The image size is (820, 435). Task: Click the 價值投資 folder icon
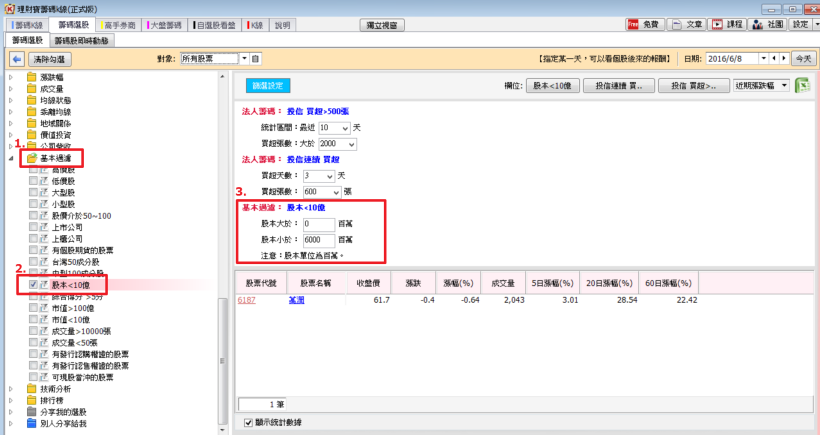click(x=32, y=134)
